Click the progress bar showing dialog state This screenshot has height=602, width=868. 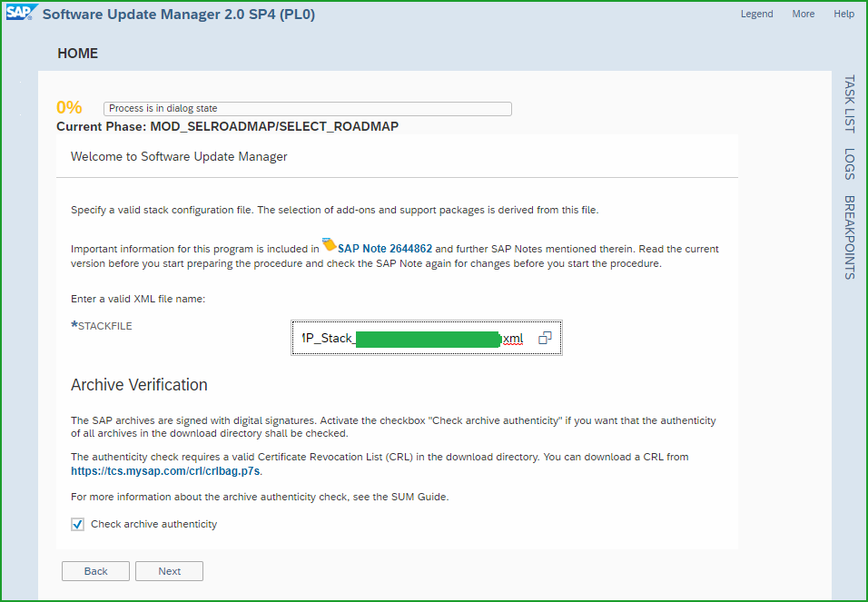pyautogui.click(x=308, y=109)
